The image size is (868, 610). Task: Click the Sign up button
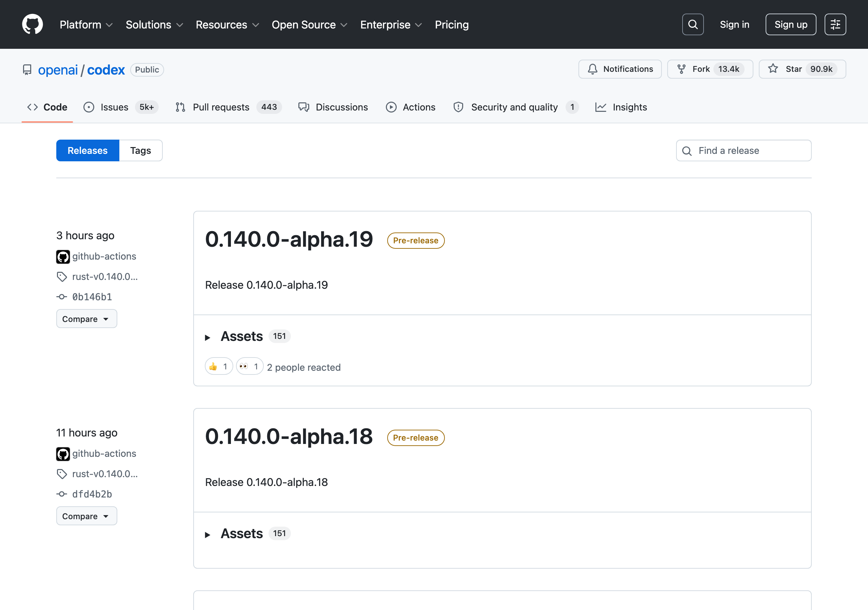click(x=790, y=24)
